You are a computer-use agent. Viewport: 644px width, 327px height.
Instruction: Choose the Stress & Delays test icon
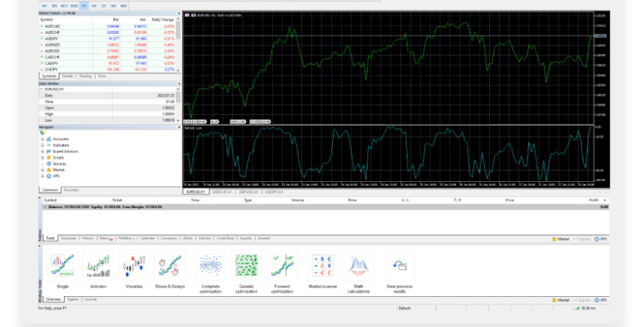point(169,266)
